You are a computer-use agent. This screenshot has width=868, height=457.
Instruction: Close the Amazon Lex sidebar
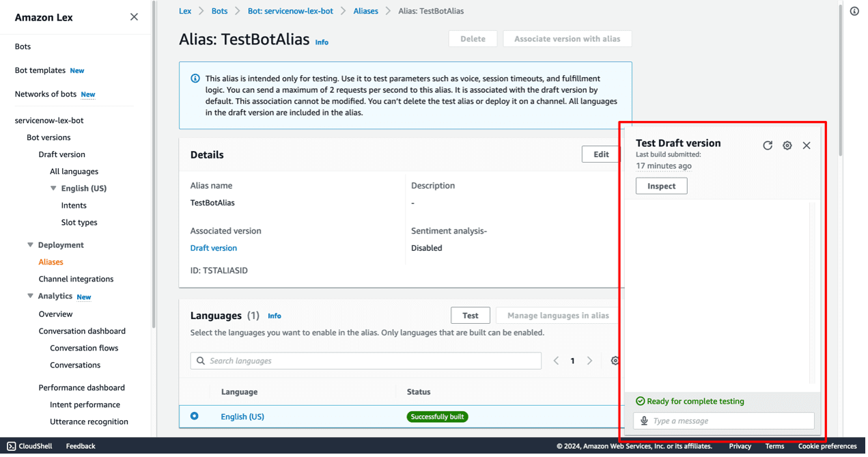click(x=134, y=17)
